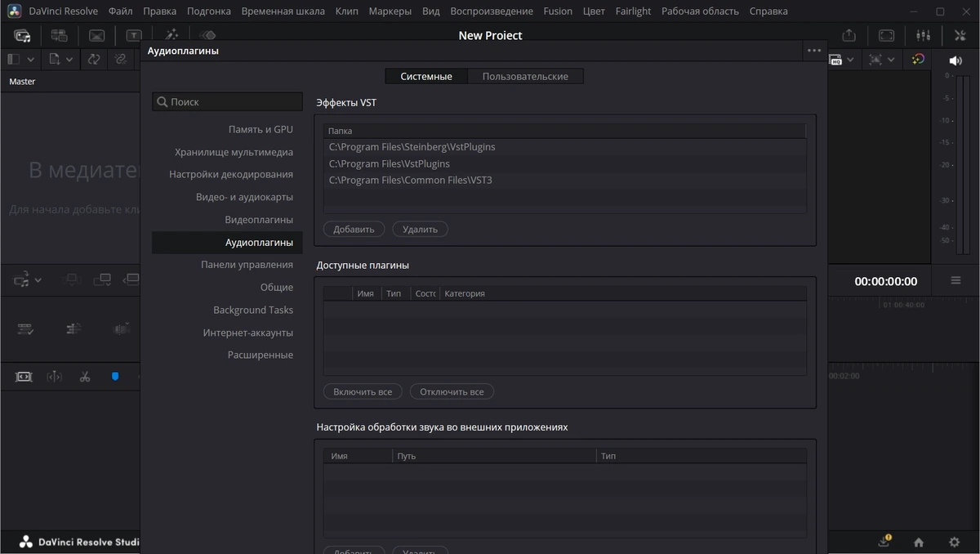This screenshot has width=980, height=554.
Task: Open the Воспроизведение menu
Action: [492, 11]
